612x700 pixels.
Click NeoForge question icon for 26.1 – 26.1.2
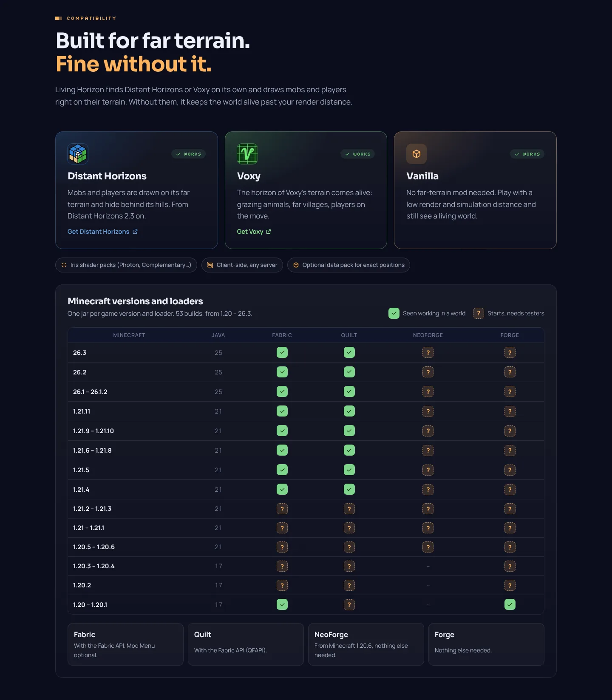[428, 391]
